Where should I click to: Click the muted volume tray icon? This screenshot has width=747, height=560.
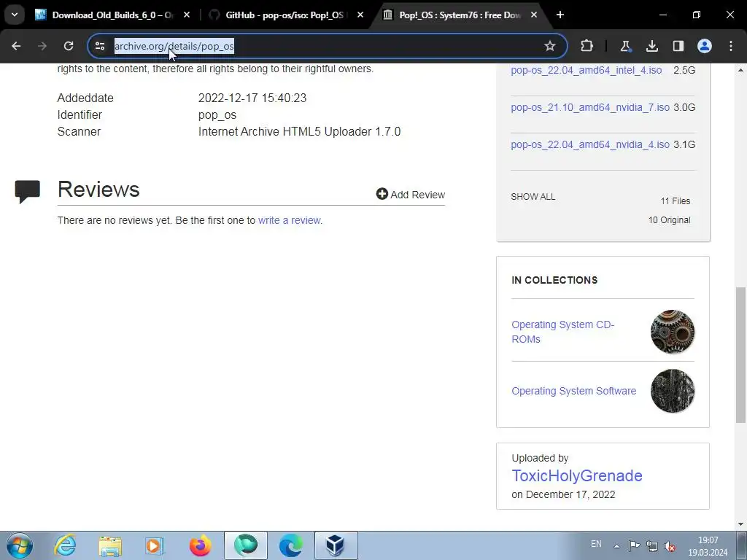670,546
